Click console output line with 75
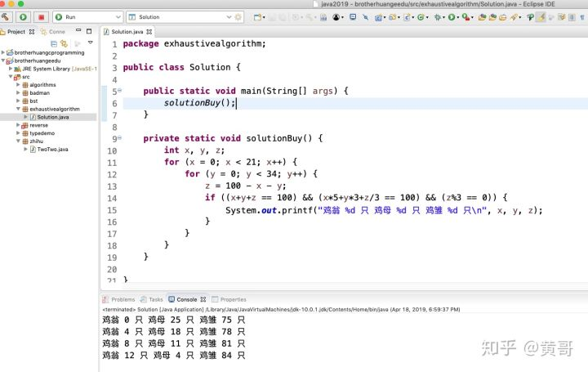588x372 pixels. pos(174,320)
